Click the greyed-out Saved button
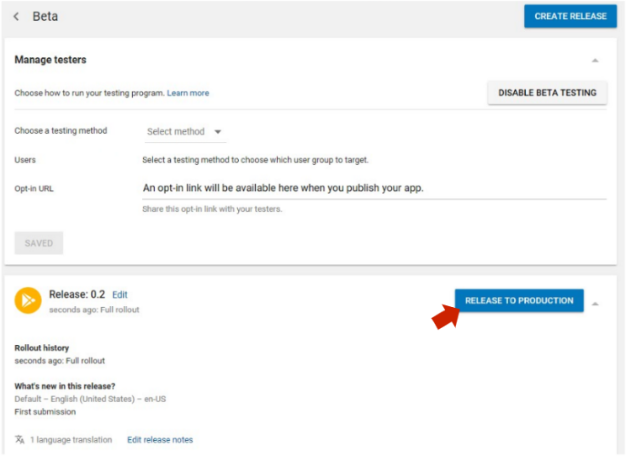The image size is (631, 461). [39, 243]
